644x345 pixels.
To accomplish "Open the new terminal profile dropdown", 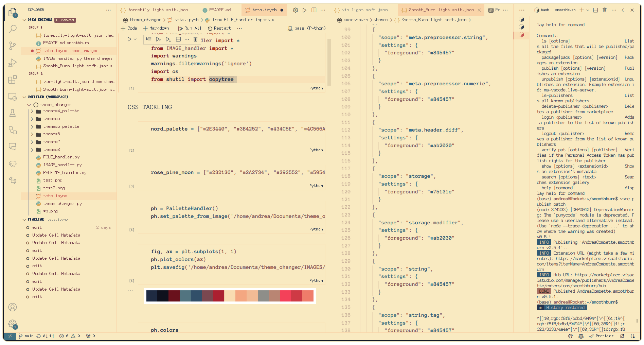I will pyautogui.click(x=588, y=10).
